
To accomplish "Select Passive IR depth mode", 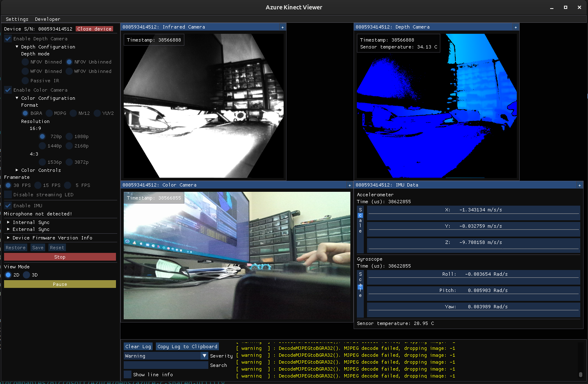I will point(25,81).
